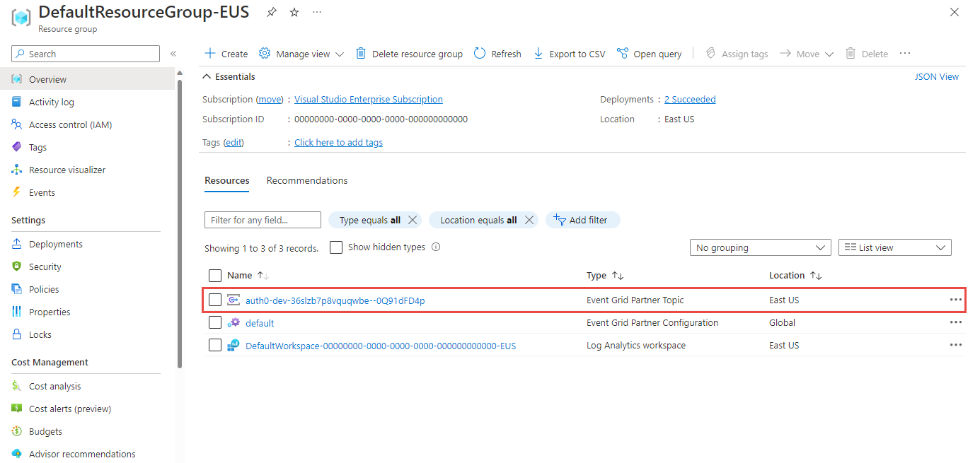Mark the resource group as favorite
Image resolution: width=980 pixels, height=463 pixels.
point(294,11)
